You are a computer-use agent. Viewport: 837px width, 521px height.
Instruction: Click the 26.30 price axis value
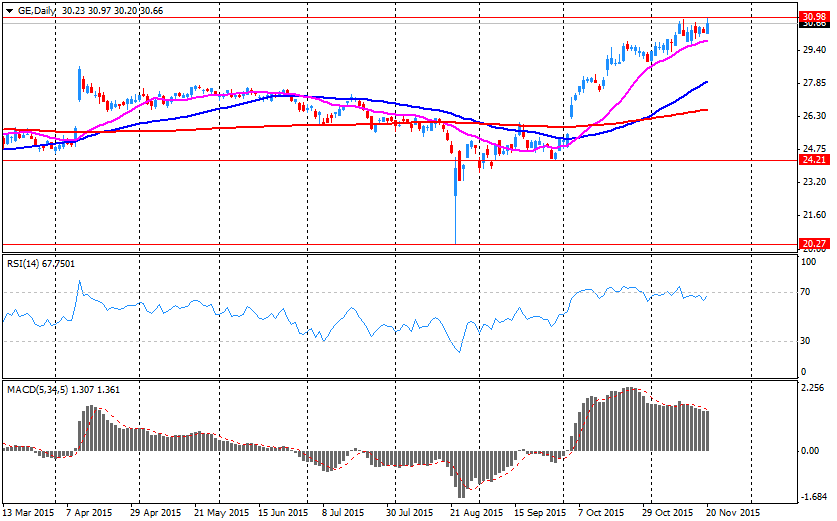point(813,117)
